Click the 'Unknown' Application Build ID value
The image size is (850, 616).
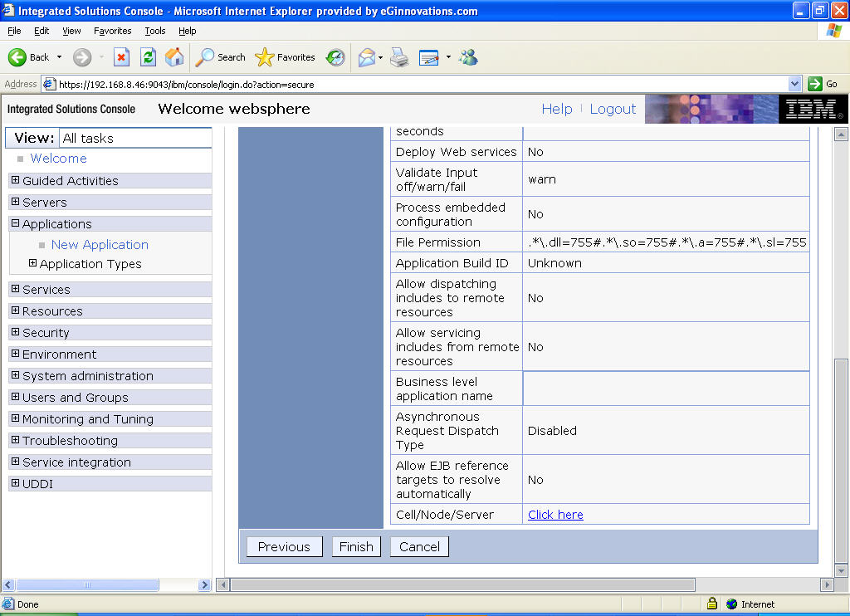(x=554, y=263)
